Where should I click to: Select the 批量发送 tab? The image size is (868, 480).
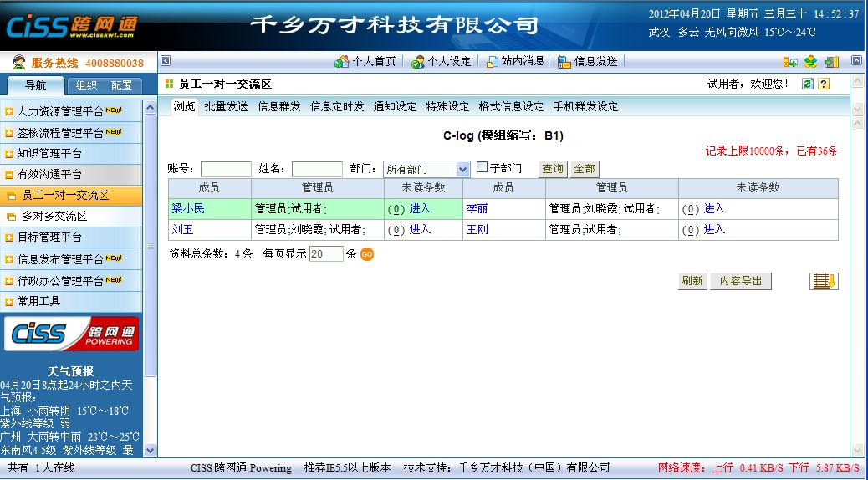[226, 106]
